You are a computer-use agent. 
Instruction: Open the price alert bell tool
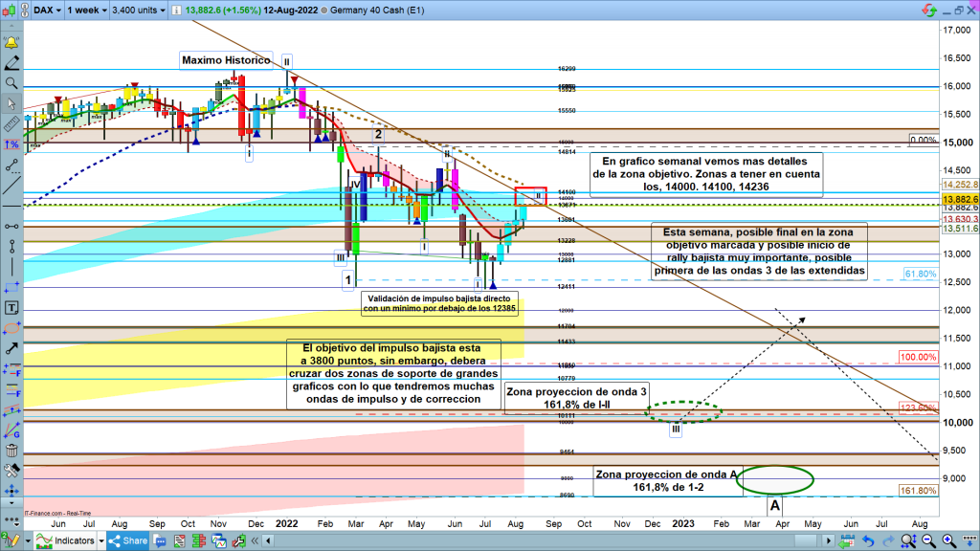(x=11, y=43)
